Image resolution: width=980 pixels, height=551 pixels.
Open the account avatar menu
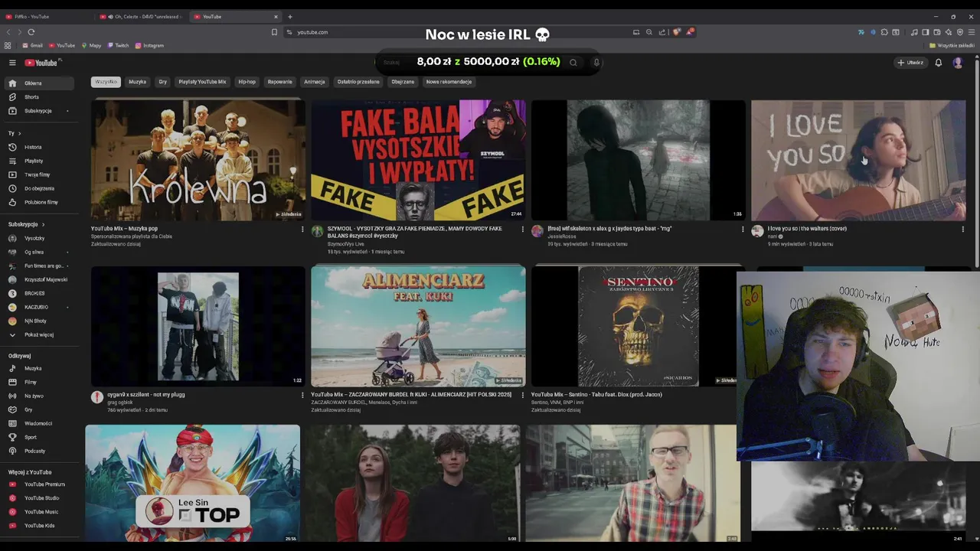(958, 63)
